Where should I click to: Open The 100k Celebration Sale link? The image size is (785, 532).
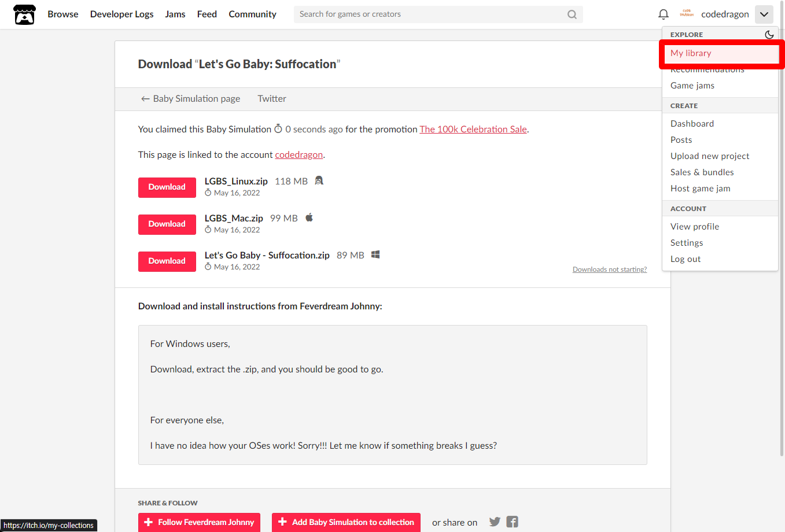[473, 130]
